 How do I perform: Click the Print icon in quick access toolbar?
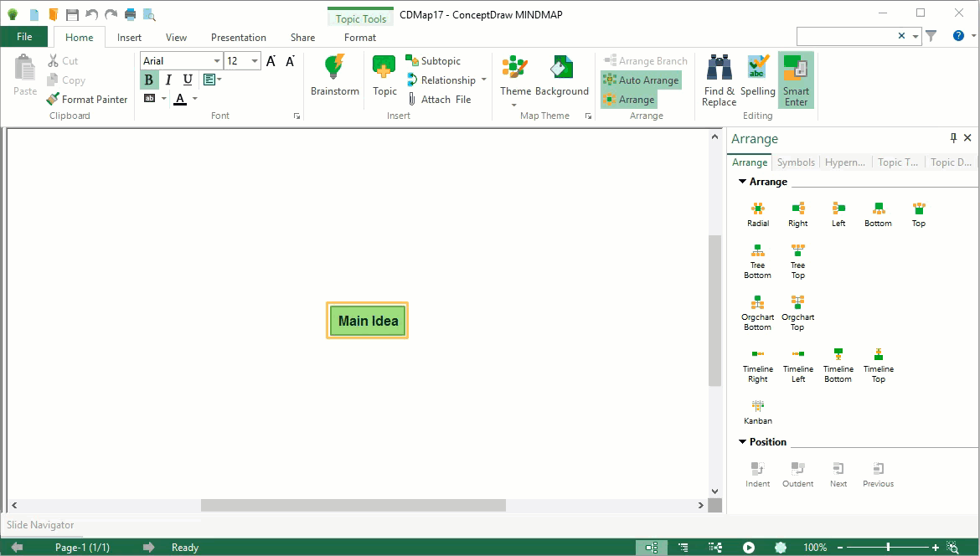point(130,14)
